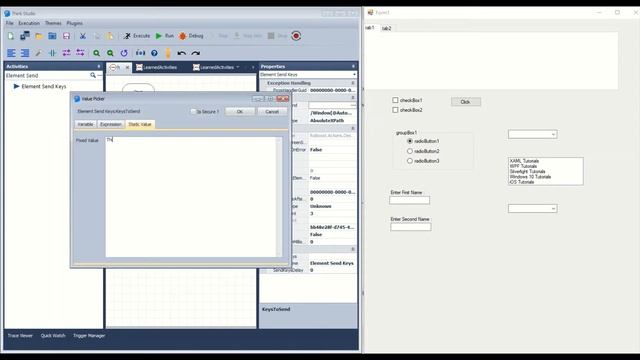Open the lower combo box in Form1
The height and width of the screenshot is (360, 640).
pos(533,209)
